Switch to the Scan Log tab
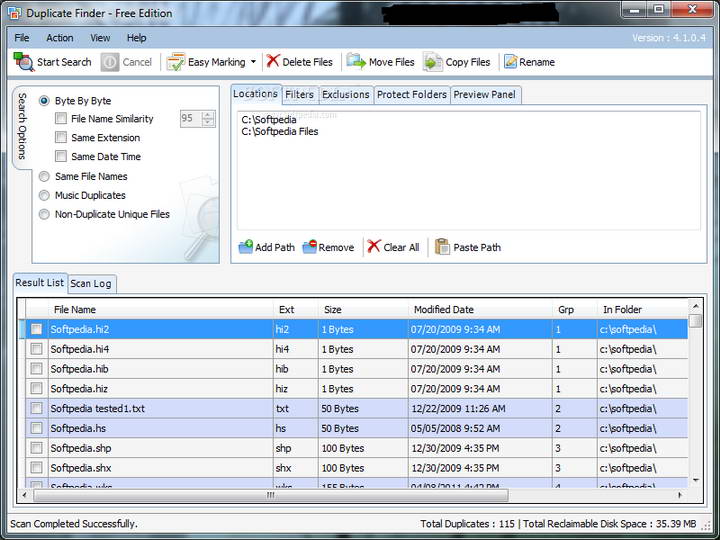 click(x=91, y=284)
